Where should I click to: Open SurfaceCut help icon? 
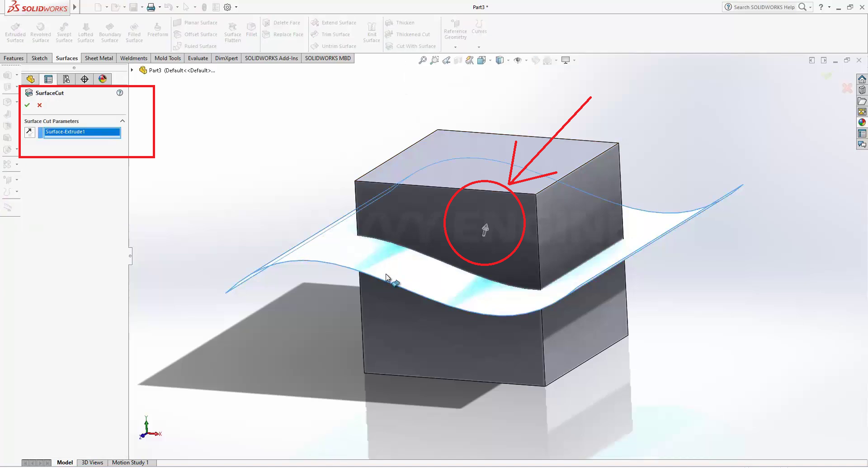pyautogui.click(x=120, y=93)
